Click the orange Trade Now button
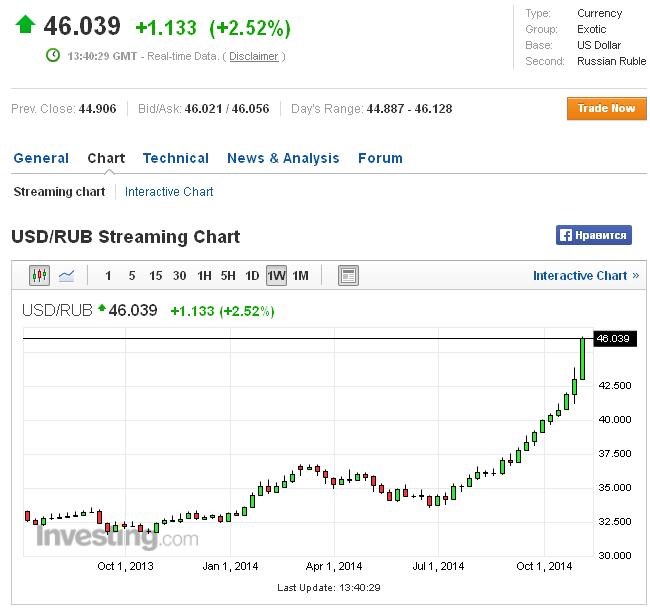Screen dimensions: 650x608 606,109
